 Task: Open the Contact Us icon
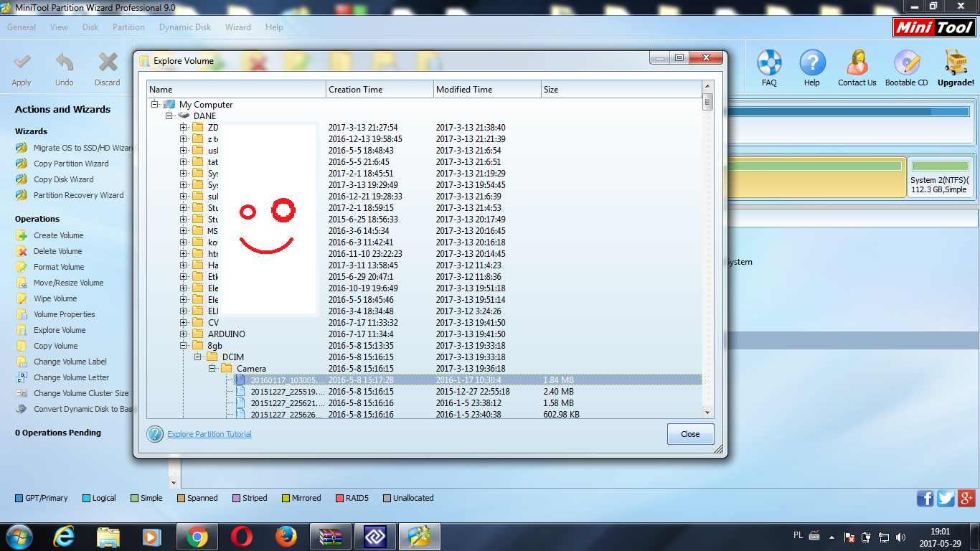(x=857, y=62)
